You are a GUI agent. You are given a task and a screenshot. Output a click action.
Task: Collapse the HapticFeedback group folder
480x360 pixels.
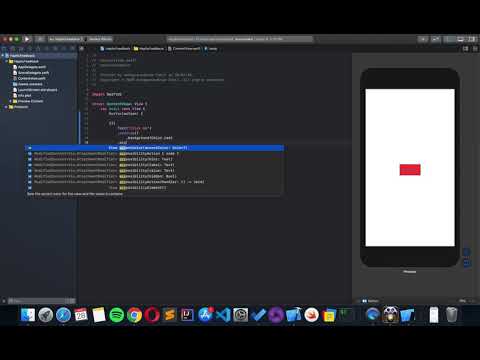coord(7,61)
